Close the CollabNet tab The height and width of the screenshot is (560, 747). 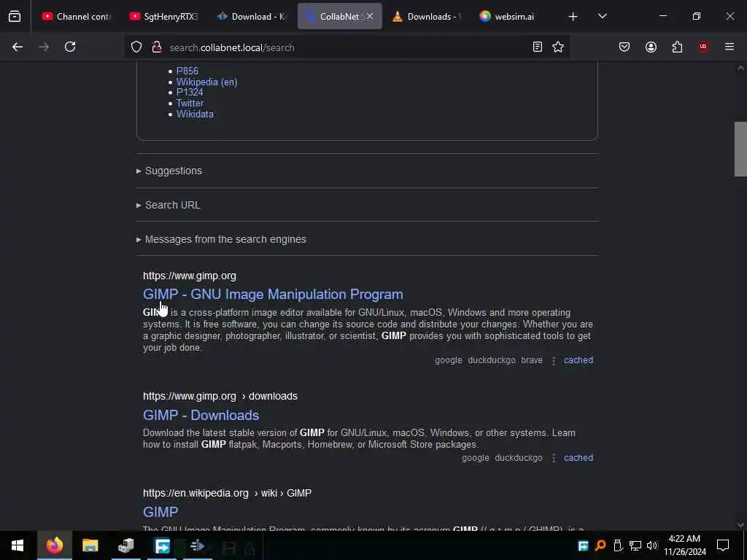370,16
